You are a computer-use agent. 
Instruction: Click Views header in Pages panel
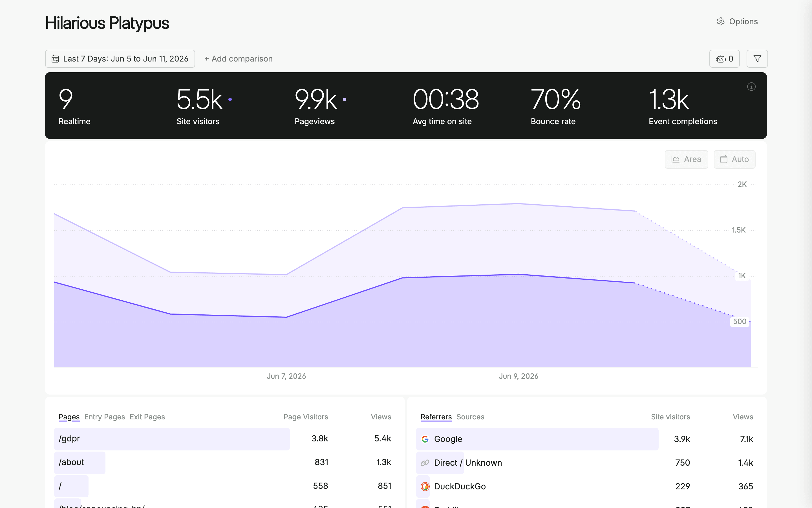(x=381, y=417)
